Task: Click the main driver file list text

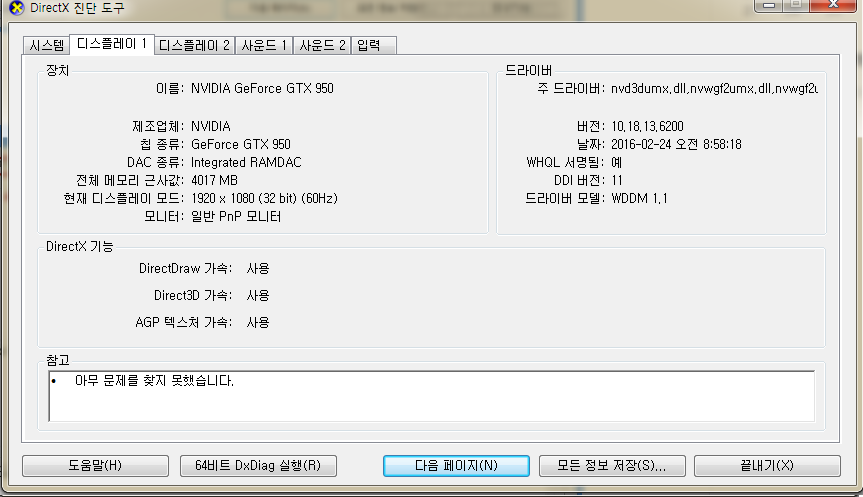Action: (x=714, y=88)
